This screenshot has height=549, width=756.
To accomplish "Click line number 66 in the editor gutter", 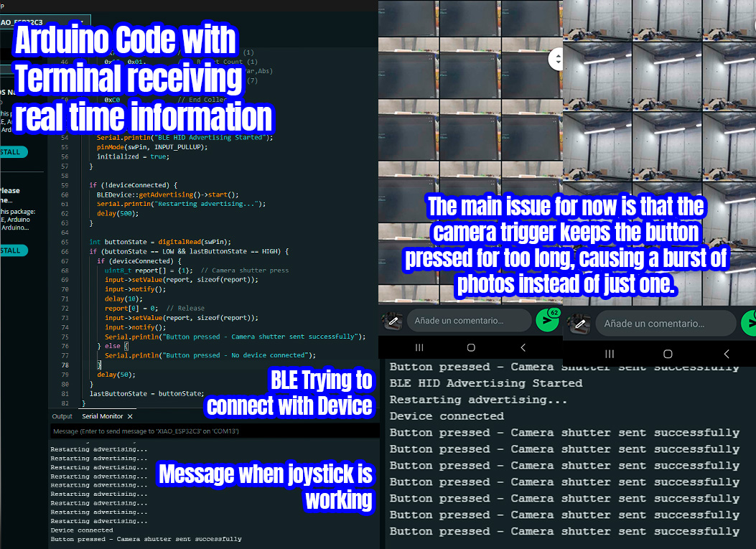I will [65, 252].
